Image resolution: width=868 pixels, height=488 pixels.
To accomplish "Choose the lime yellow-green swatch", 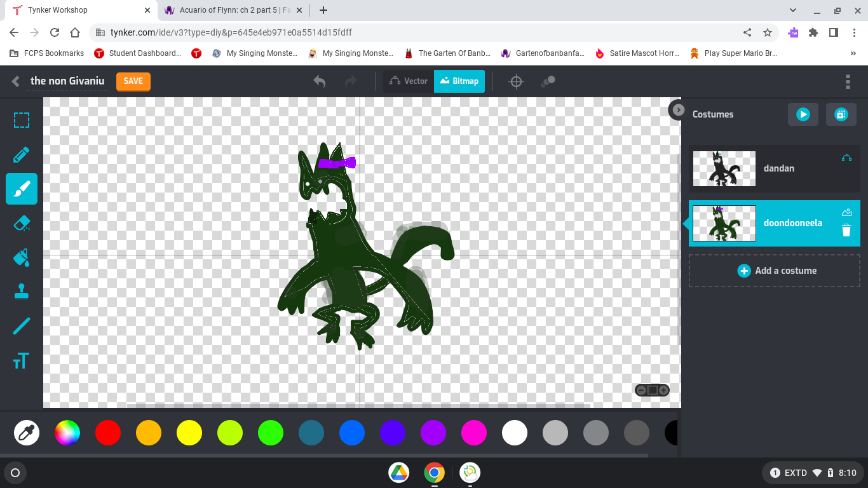I will (x=230, y=433).
